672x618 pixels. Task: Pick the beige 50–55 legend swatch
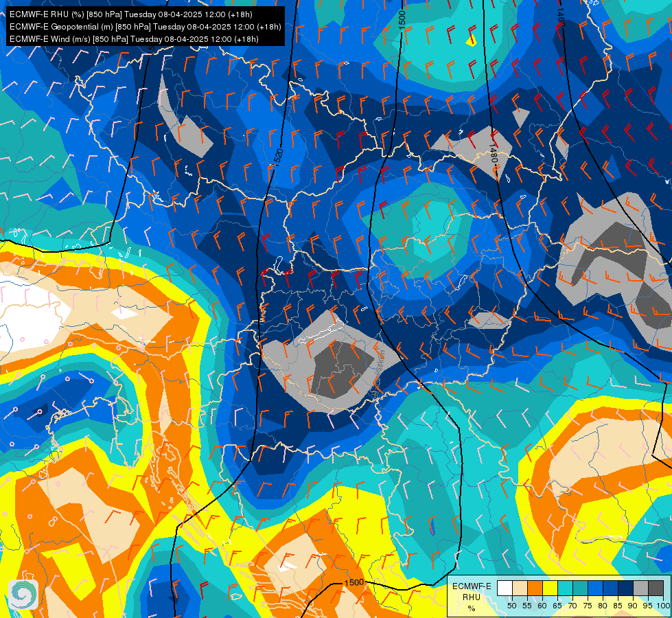click(x=520, y=588)
